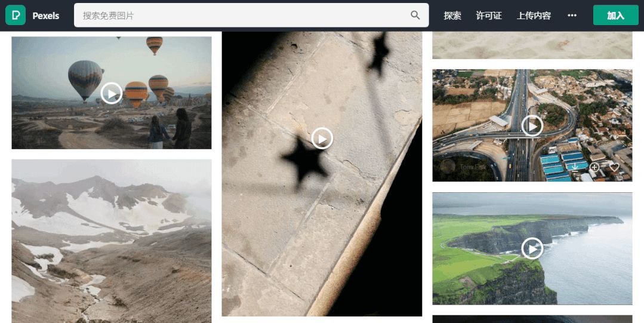This screenshot has width=644, height=323.
Task: Click the Tom Fisk author name
Action: pos(473,167)
